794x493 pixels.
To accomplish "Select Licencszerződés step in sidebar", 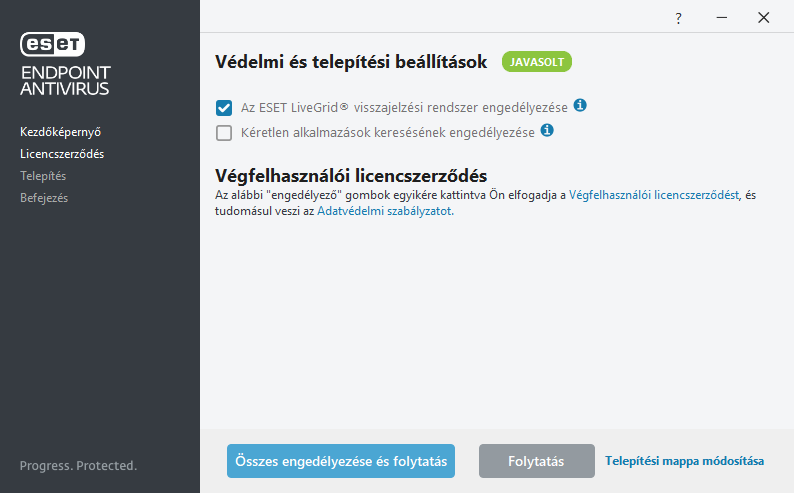I will point(62,154).
